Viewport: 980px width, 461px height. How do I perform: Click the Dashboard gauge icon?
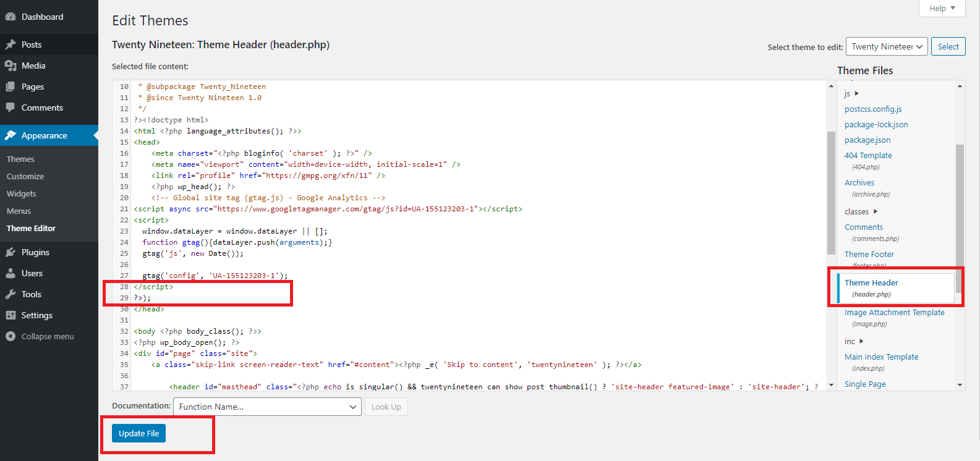tap(11, 17)
